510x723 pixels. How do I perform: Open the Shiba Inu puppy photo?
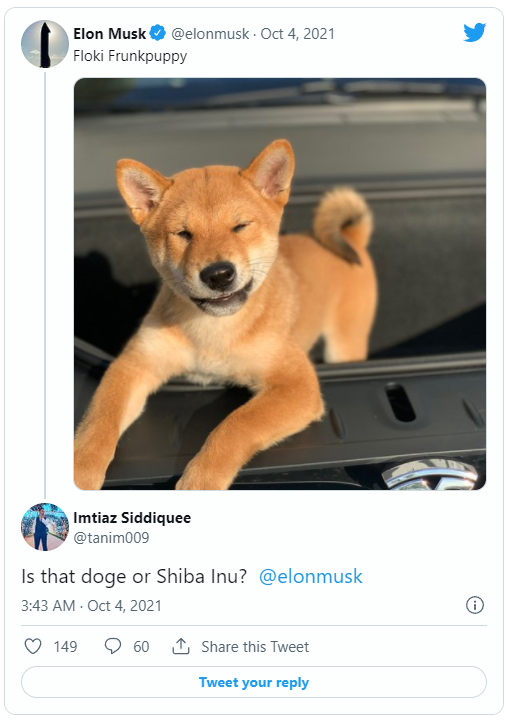(x=280, y=284)
